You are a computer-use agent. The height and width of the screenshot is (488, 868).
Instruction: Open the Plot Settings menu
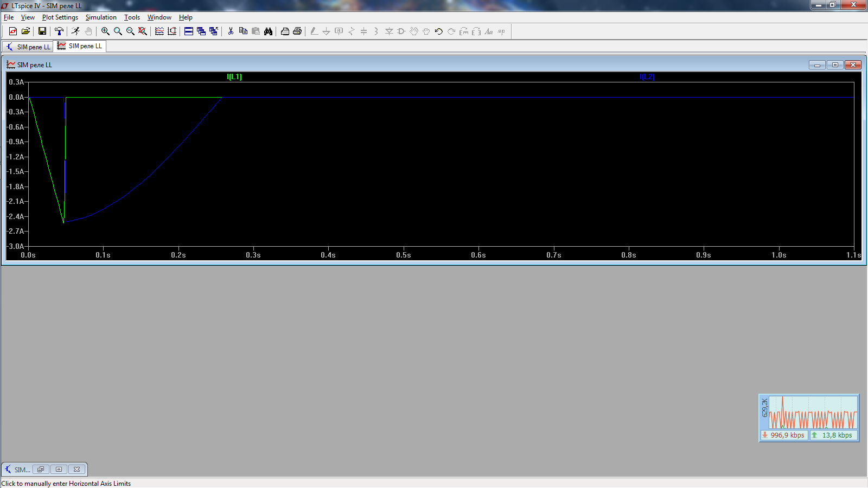60,17
